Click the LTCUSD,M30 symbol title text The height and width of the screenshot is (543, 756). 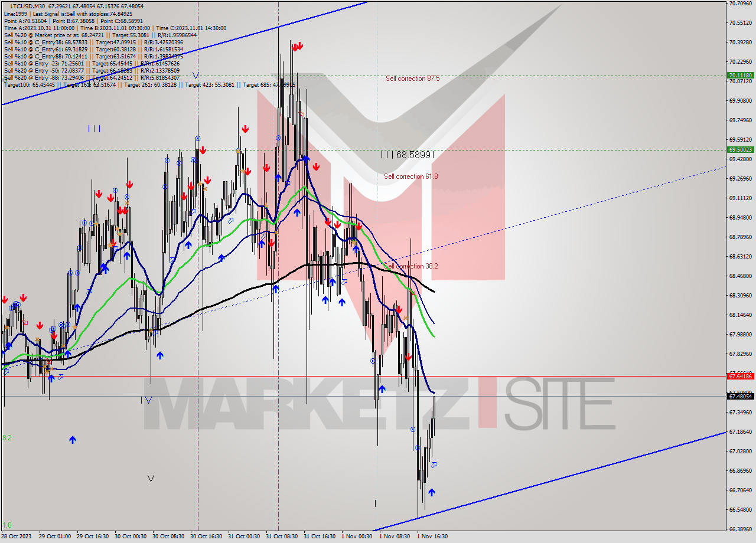27,6
